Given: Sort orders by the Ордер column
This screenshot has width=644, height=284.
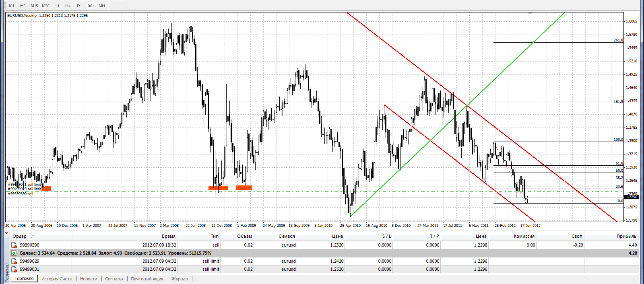Looking at the screenshot, I should pyautogui.click(x=19, y=236).
